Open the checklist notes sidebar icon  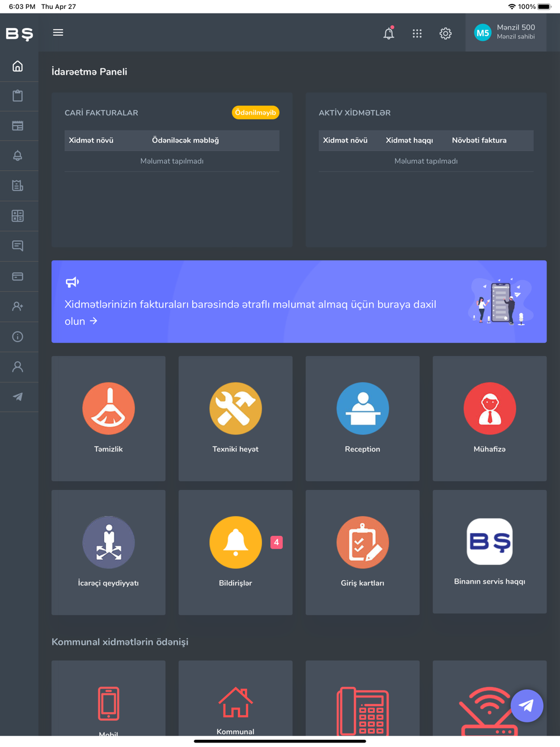(18, 186)
